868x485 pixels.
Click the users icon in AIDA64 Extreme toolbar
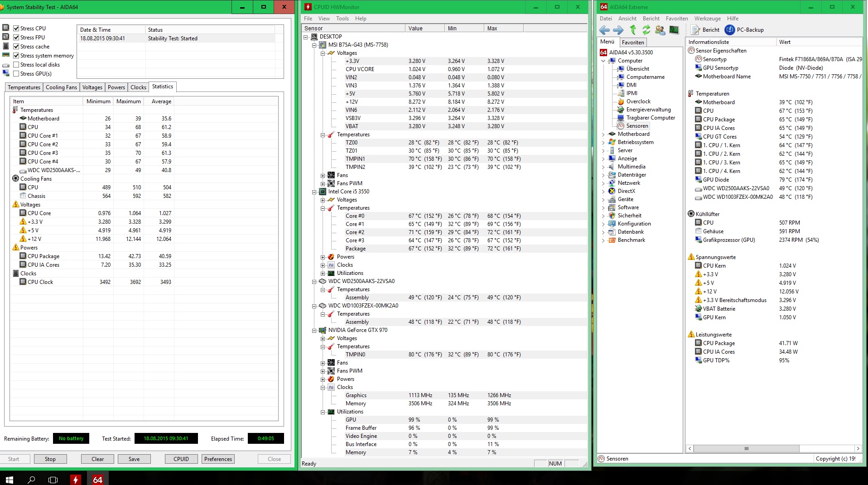[x=660, y=30]
